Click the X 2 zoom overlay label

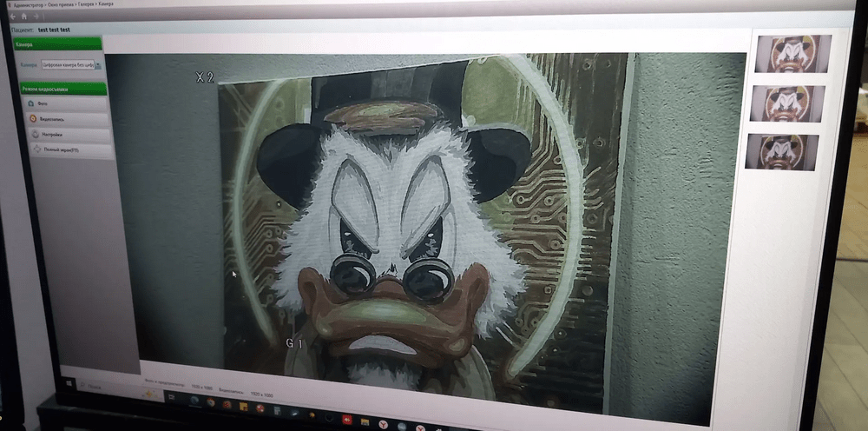click(x=205, y=77)
